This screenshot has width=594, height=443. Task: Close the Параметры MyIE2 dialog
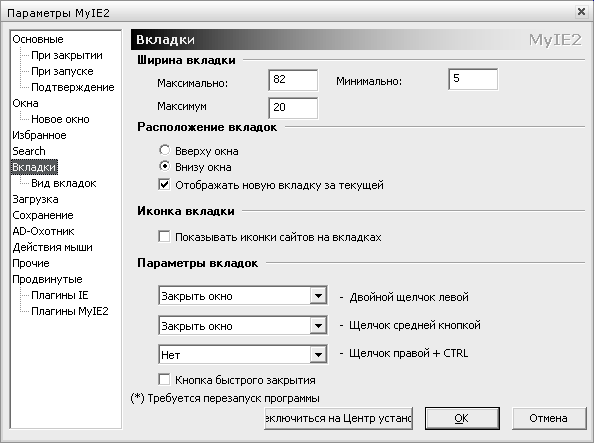point(581,12)
